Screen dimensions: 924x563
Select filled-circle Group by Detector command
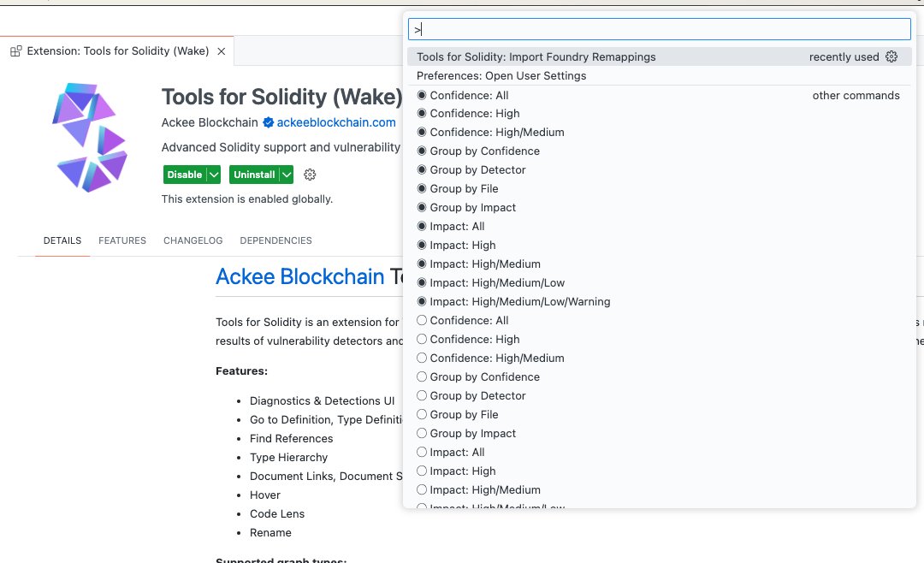pyautogui.click(x=660, y=169)
